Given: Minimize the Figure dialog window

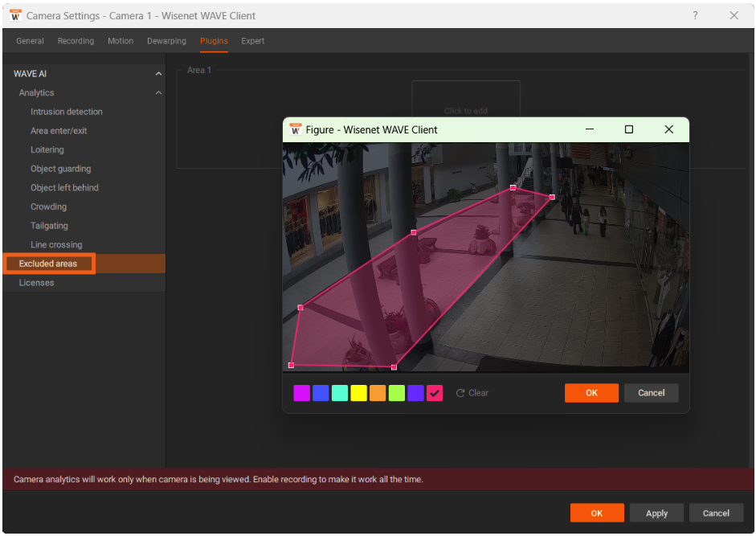Looking at the screenshot, I should tap(589, 129).
